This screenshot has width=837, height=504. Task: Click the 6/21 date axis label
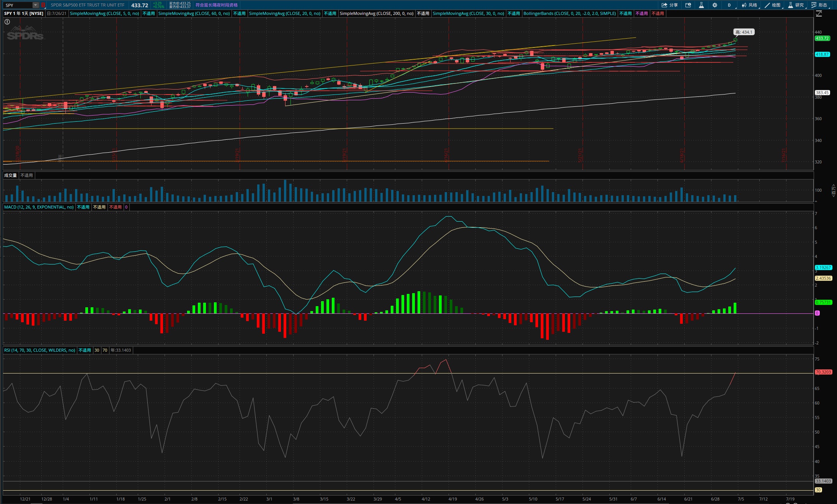689,499
